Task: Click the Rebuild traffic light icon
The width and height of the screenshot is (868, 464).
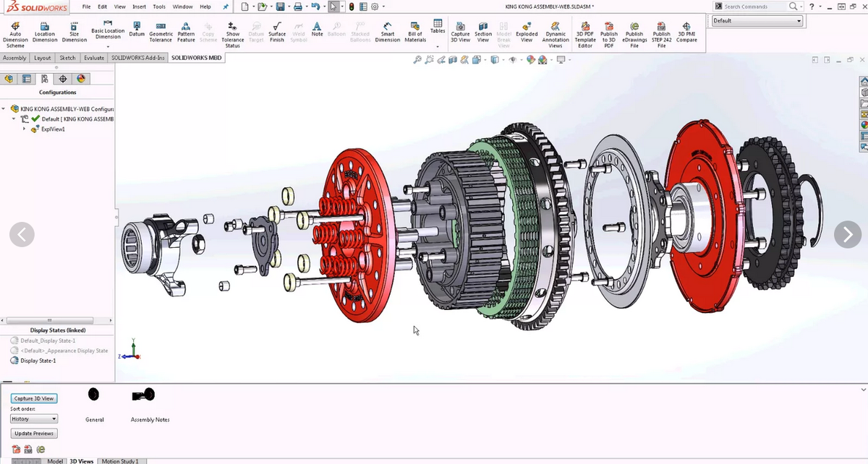Action: point(352,7)
